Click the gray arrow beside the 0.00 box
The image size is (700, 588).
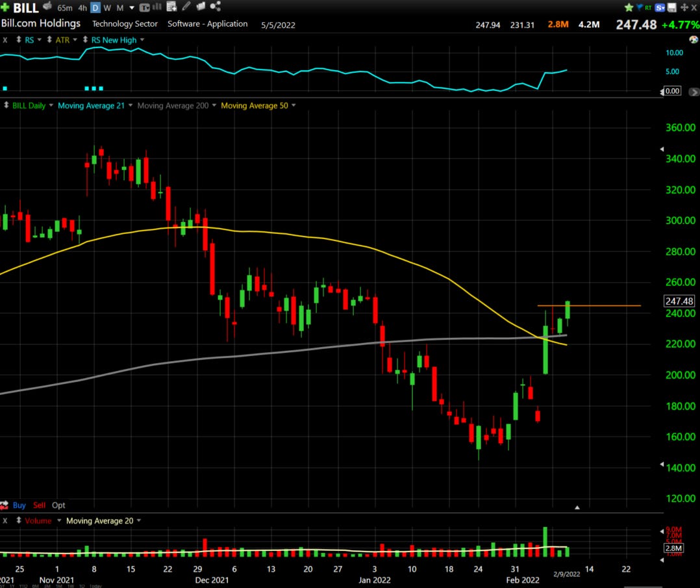694,92
